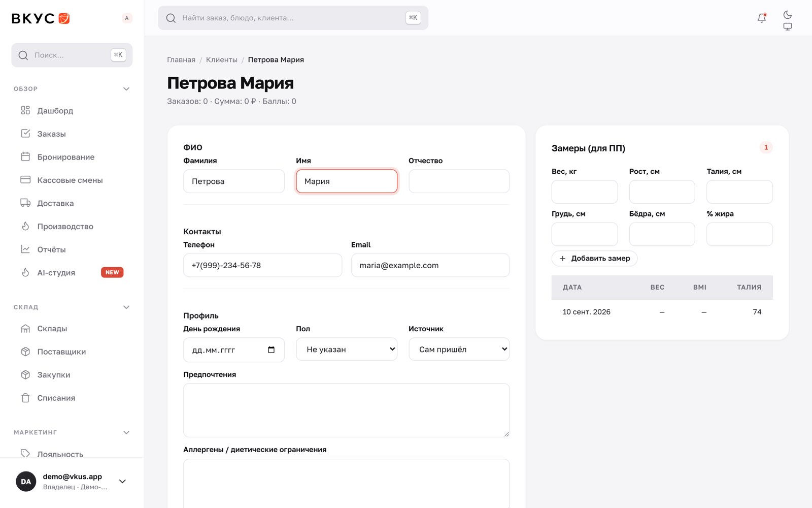Screen dimensions: 812x508
Task: Click the measurements count badge 1
Action: point(766,147)
